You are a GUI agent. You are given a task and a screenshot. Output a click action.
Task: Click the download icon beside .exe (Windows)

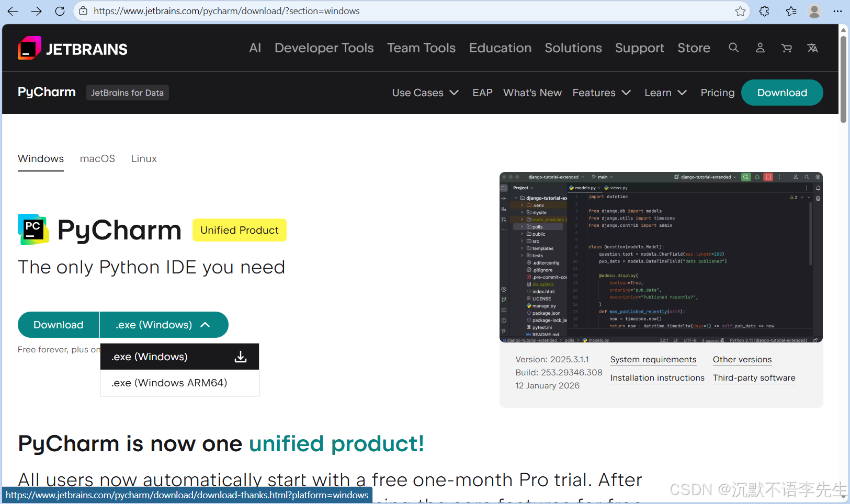pos(241,357)
